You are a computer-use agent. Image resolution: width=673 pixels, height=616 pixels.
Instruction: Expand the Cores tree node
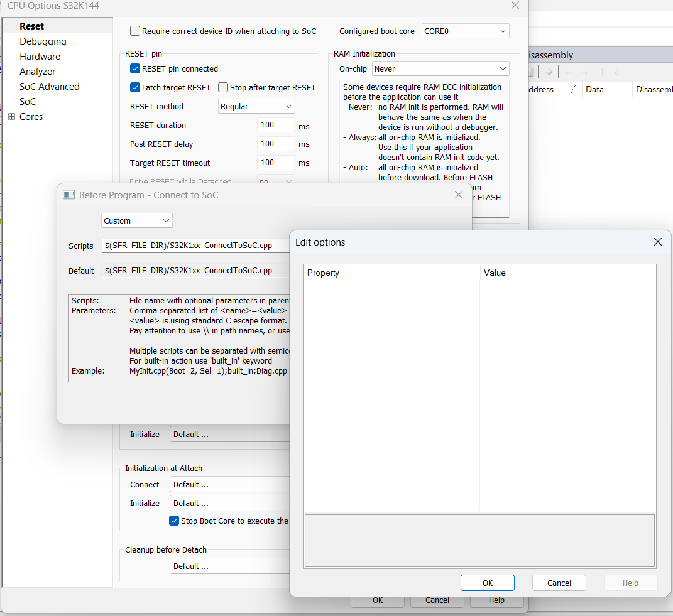pos(12,116)
